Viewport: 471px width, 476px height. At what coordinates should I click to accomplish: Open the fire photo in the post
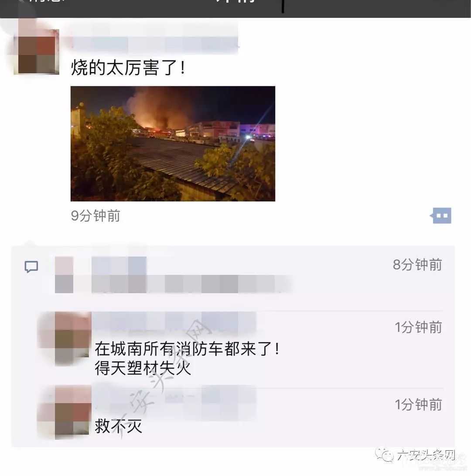pyautogui.click(x=173, y=144)
